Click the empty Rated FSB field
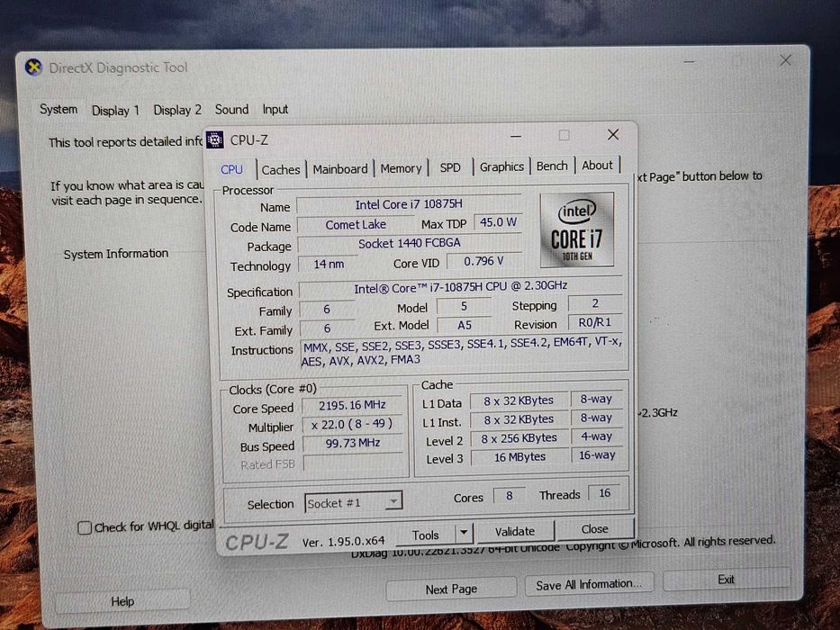Screen dimensions: 840x630 [354, 462]
